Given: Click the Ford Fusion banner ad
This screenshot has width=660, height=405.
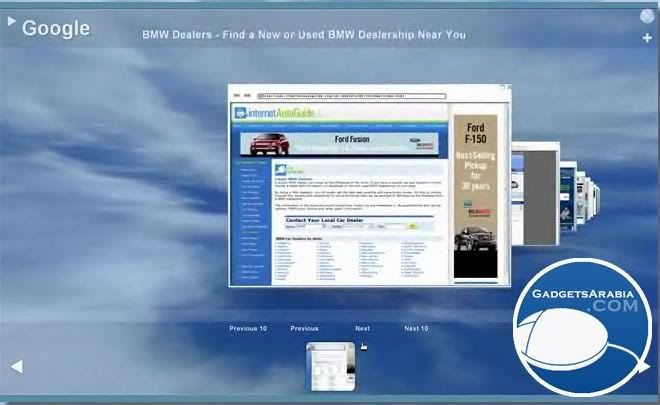Looking at the screenshot, I should coord(339,144).
